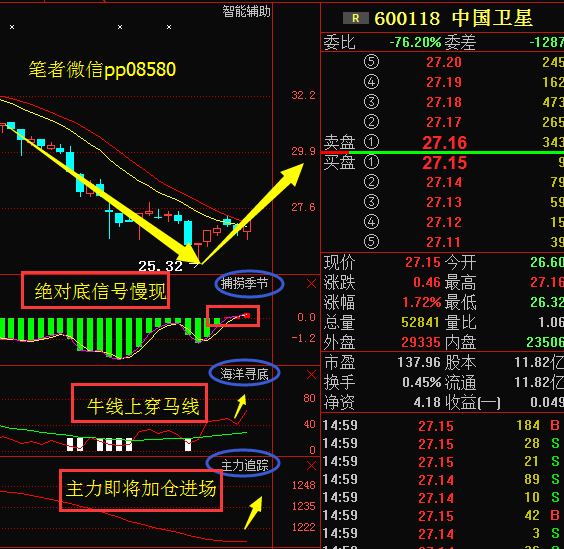Image resolution: width=564 pixels, height=549 pixels.
Task: Click sell level 1 price 27.16
Action: (x=445, y=143)
